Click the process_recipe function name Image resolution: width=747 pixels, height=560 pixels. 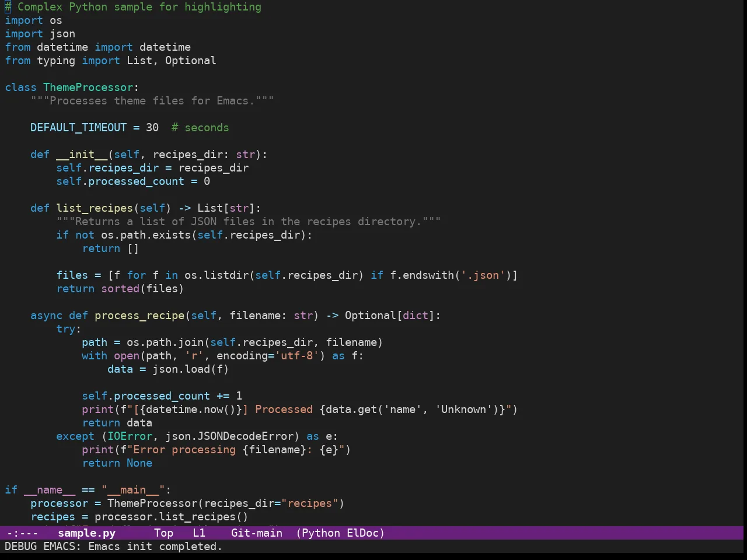point(139,316)
